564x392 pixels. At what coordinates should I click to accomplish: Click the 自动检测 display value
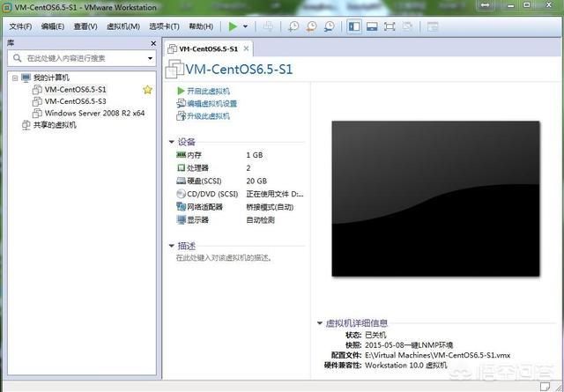point(261,219)
